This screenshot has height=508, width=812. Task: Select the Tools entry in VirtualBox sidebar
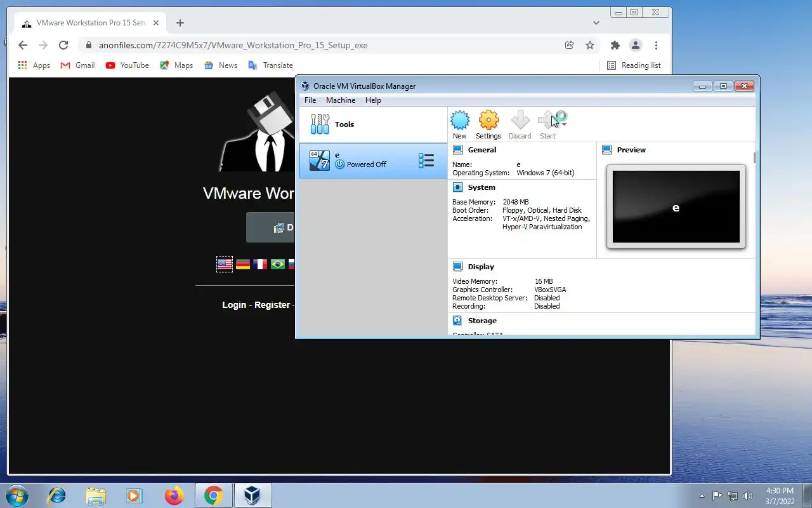[x=373, y=124]
